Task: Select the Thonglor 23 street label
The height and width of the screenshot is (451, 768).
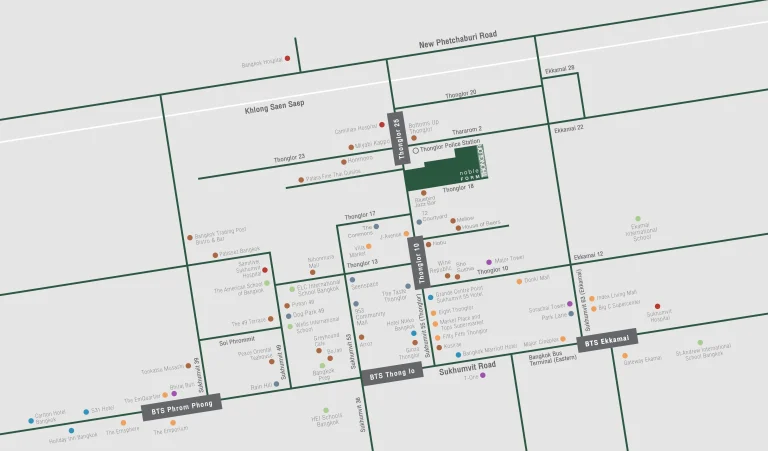Action: pos(289,158)
